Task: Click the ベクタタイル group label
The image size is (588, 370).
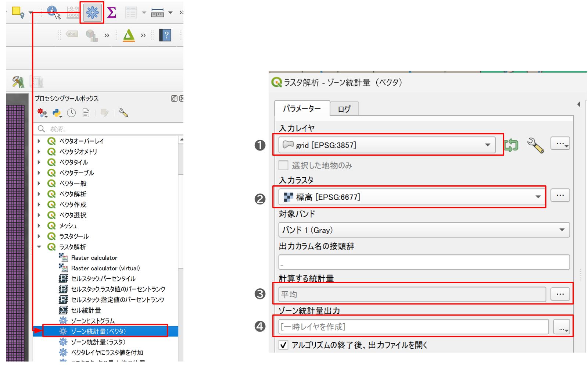Action: (x=73, y=162)
